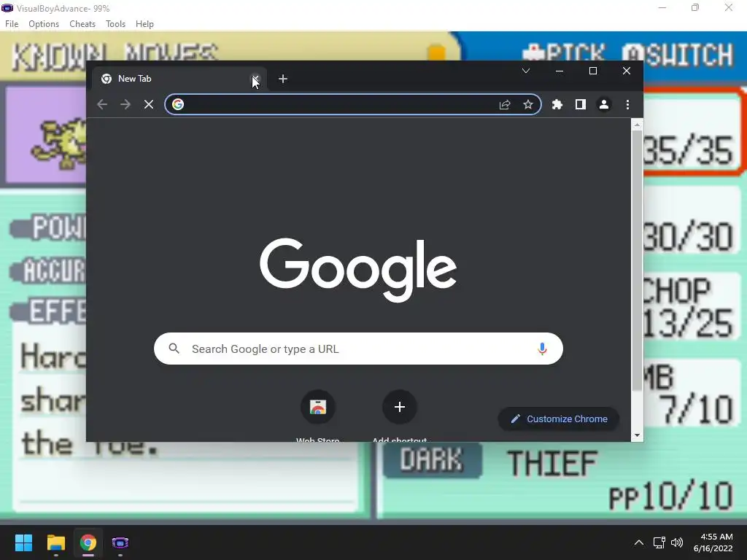Click the magnifier icon in search box

tap(174, 349)
